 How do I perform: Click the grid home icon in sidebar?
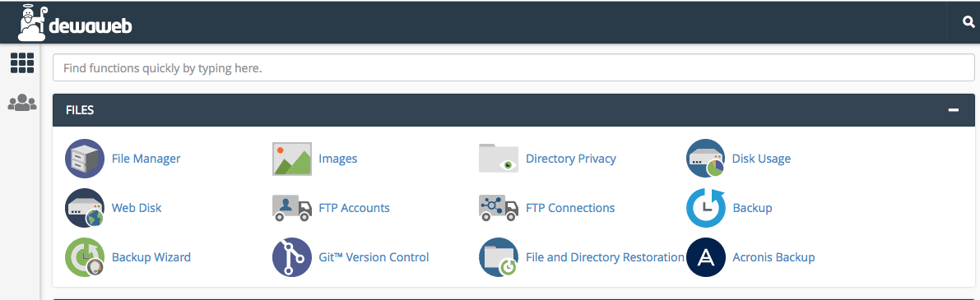point(22,63)
